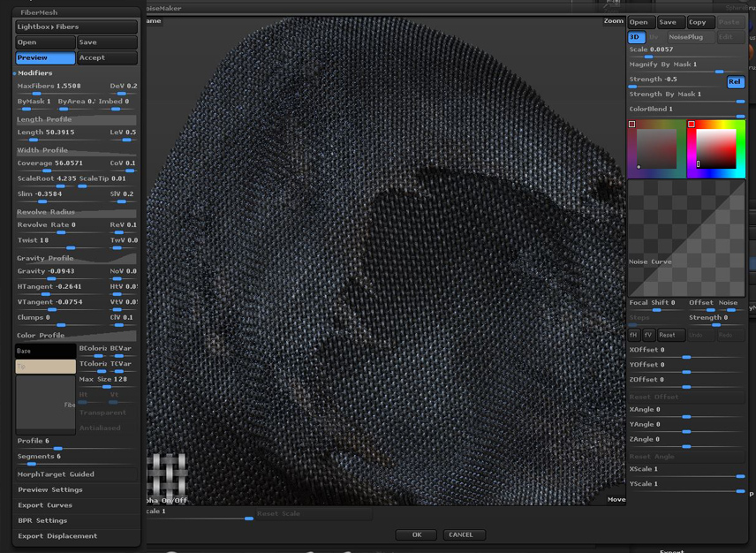
Task: Click Reset Angle
Action: [x=686, y=457]
